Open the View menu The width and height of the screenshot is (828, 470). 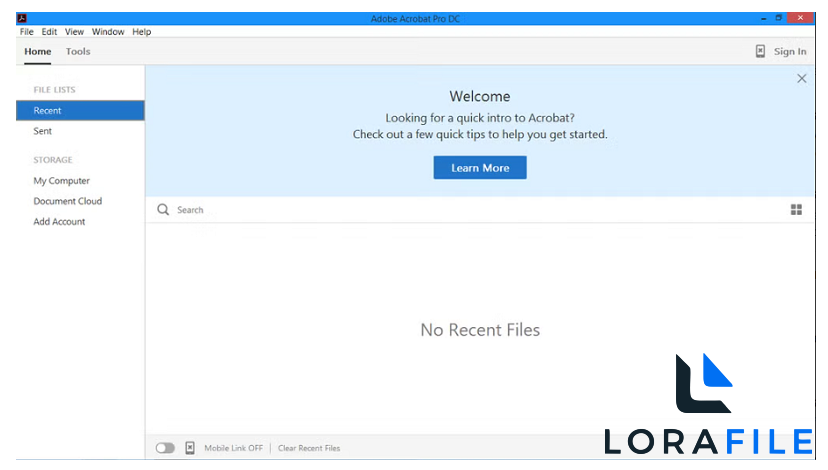coord(74,32)
